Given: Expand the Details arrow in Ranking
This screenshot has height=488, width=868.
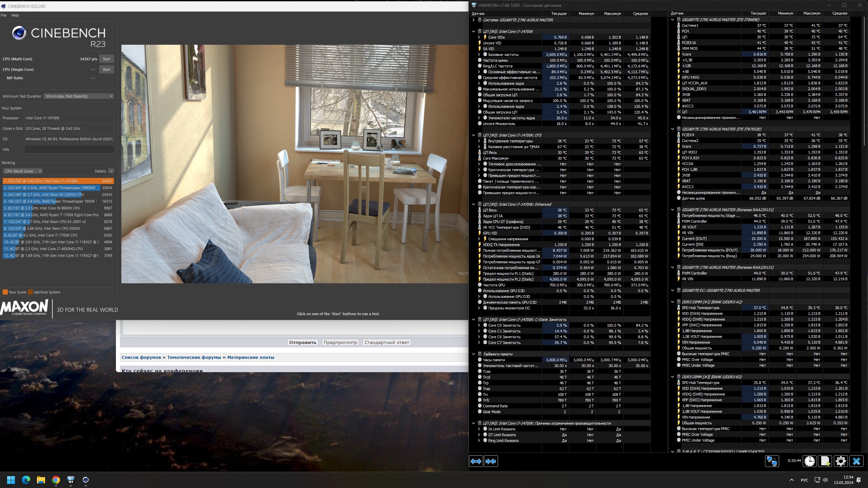Looking at the screenshot, I should (x=111, y=171).
